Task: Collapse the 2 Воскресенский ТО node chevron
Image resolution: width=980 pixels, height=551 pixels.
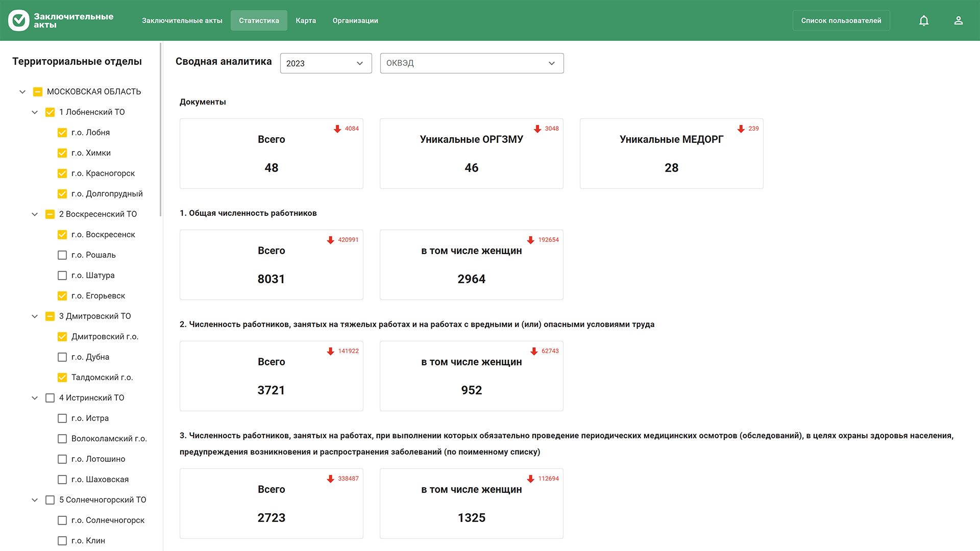Action: [x=35, y=214]
